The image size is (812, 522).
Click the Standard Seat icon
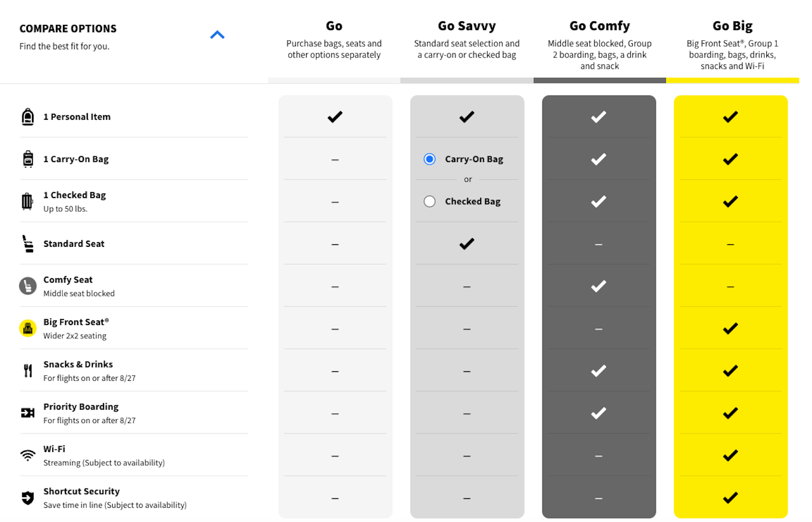pyautogui.click(x=28, y=244)
